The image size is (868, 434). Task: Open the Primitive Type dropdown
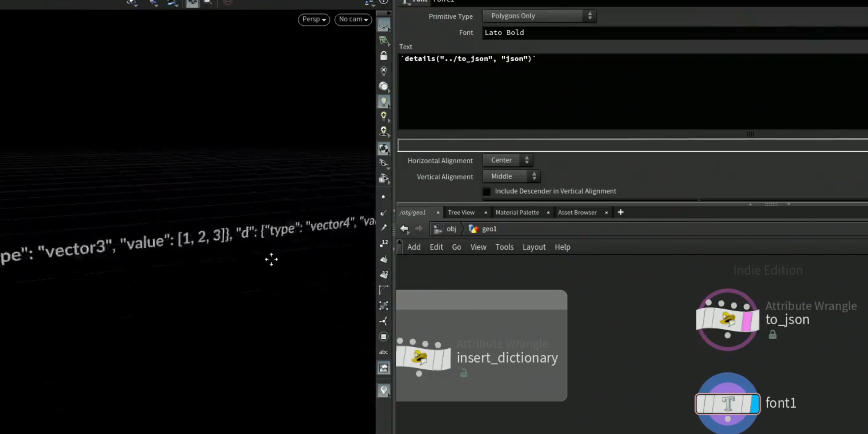(x=539, y=16)
